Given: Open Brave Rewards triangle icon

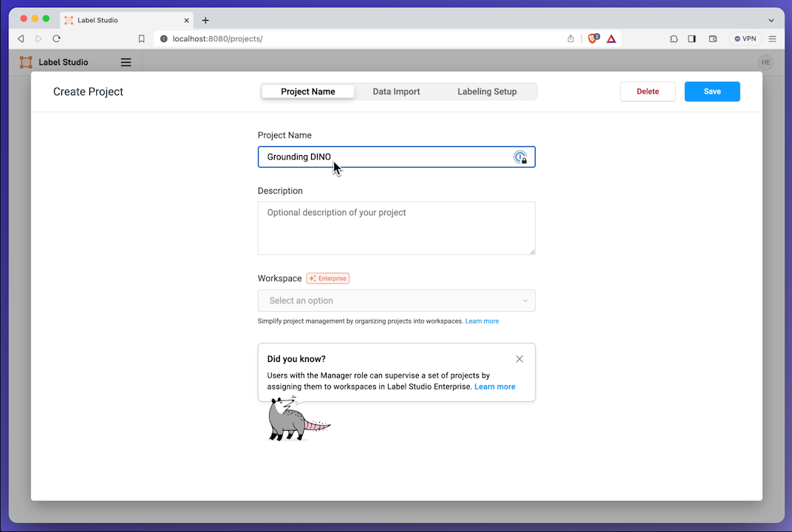Looking at the screenshot, I should (x=611, y=39).
